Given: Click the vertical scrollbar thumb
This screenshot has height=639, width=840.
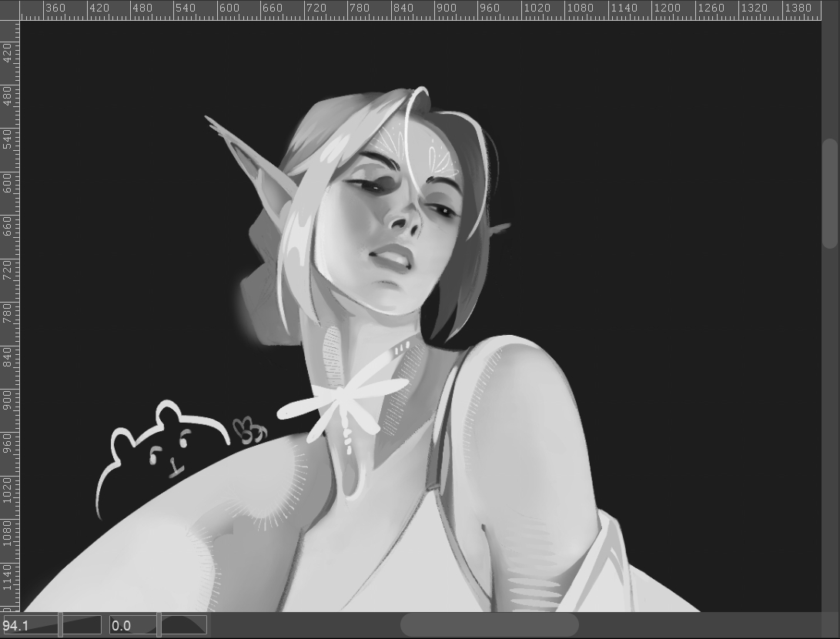Looking at the screenshot, I should pos(830,193).
